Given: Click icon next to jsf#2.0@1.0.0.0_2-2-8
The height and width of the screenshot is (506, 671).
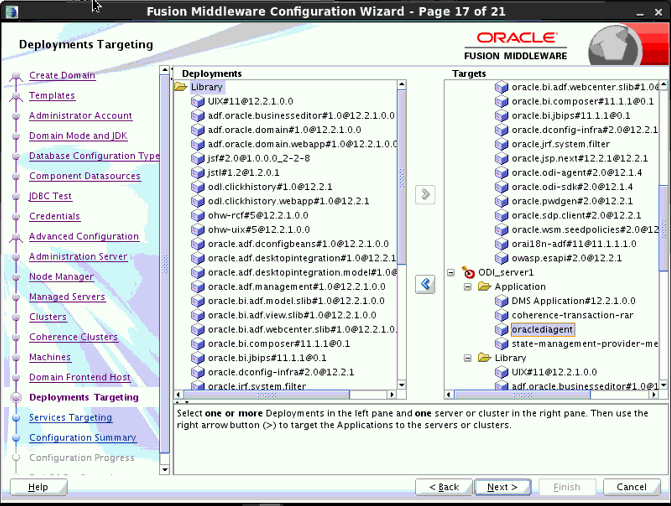Looking at the screenshot, I should (198, 158).
